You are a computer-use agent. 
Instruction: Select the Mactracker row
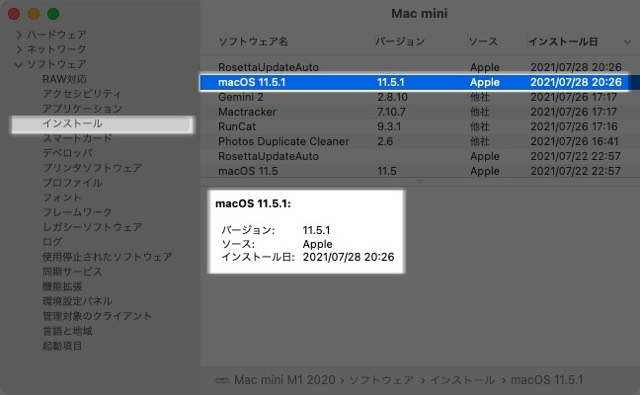pos(420,112)
